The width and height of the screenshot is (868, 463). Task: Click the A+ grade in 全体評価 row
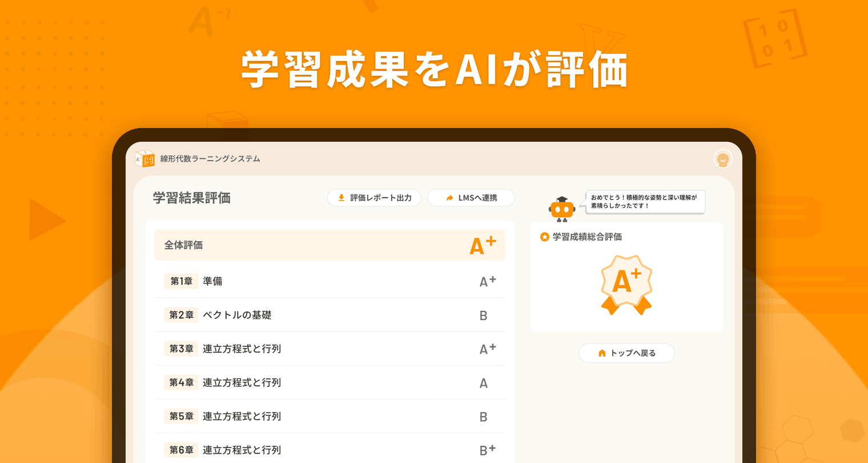[x=483, y=245]
